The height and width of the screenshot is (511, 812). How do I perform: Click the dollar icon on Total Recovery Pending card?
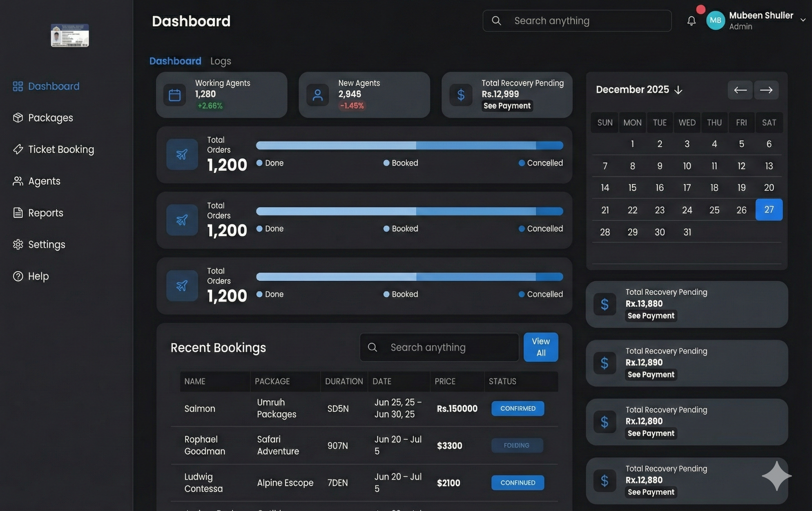tap(461, 95)
